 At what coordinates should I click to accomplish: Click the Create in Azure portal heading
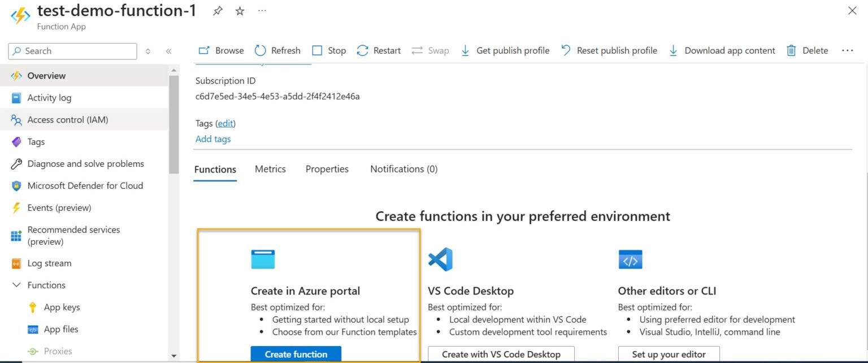point(305,291)
